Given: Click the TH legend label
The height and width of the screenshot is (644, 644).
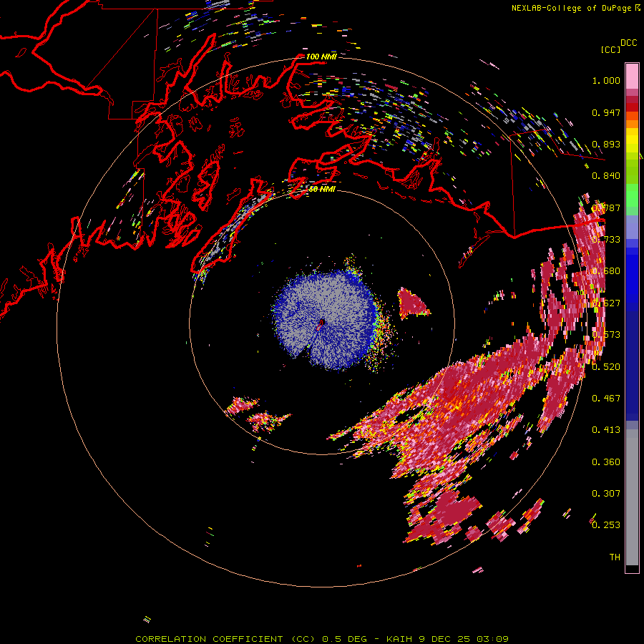Looking at the screenshot, I should 615,557.
